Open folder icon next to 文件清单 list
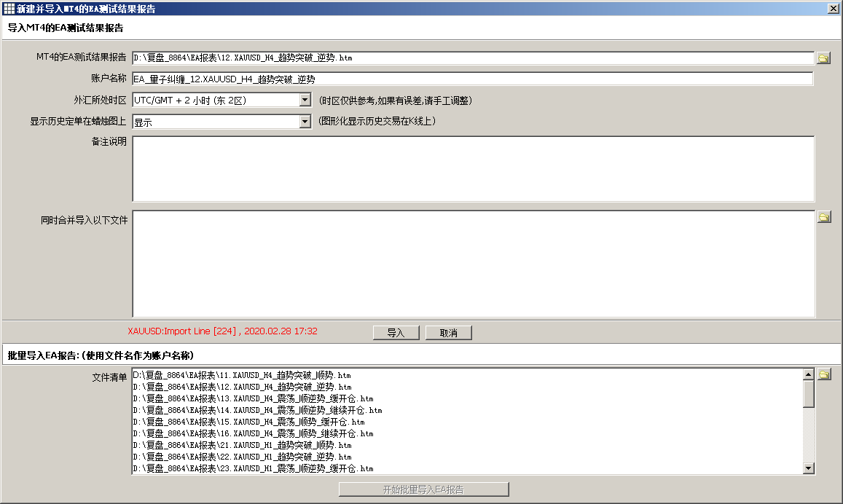This screenshot has height=504, width=843. pos(823,374)
